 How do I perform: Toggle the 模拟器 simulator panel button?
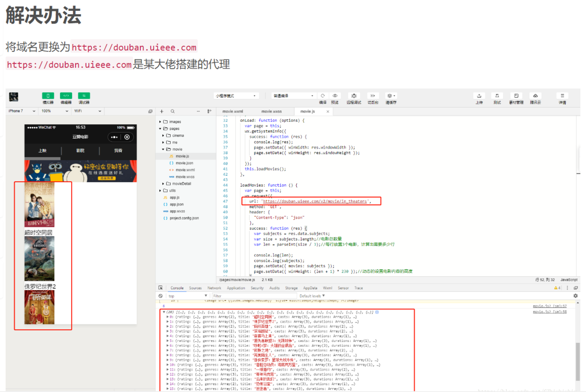(x=48, y=95)
